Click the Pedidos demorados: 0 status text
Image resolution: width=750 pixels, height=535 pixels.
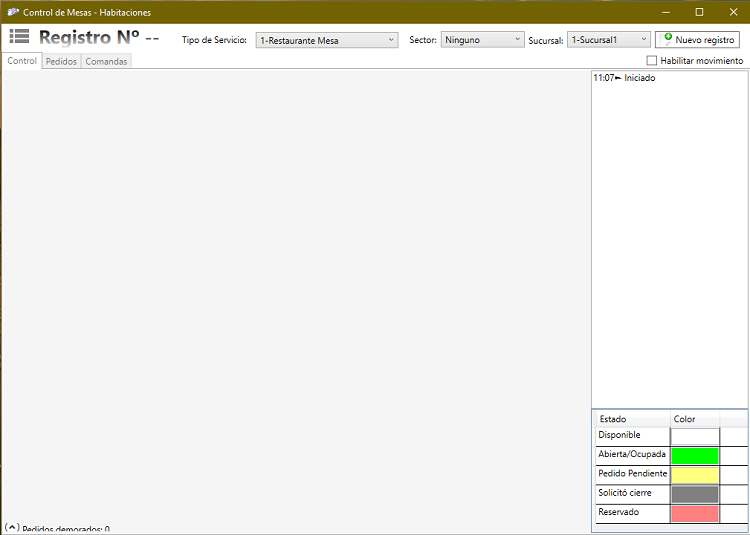(66, 530)
